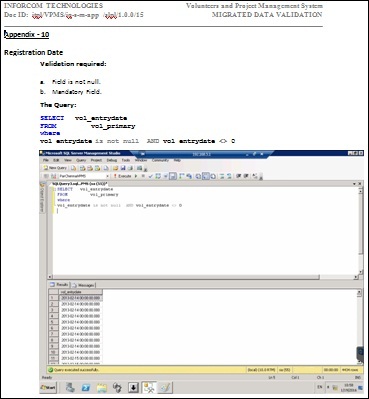Click the vol_entrydate column header in results
This screenshot has width=369, height=399.
coord(81,292)
